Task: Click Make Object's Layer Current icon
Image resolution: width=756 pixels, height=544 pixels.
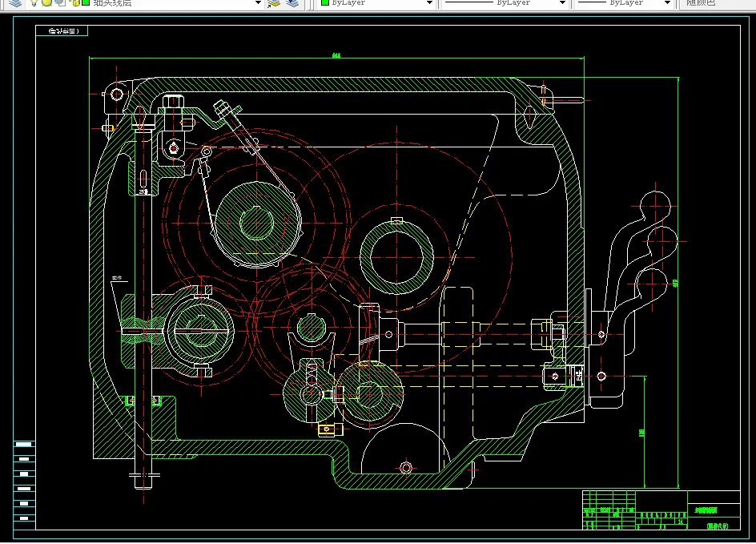Action: (275, 3)
